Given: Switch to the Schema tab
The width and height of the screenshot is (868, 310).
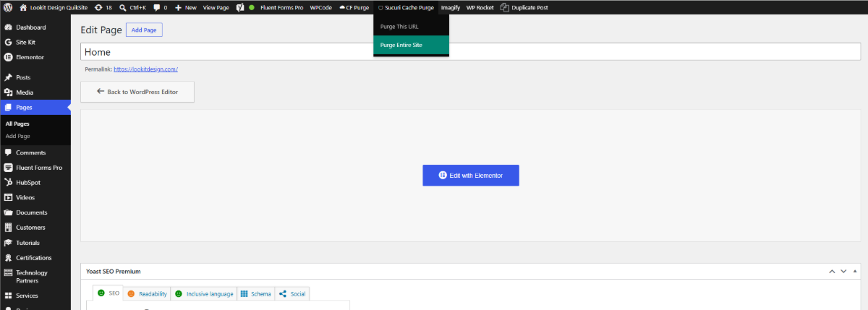Looking at the screenshot, I should 255,294.
